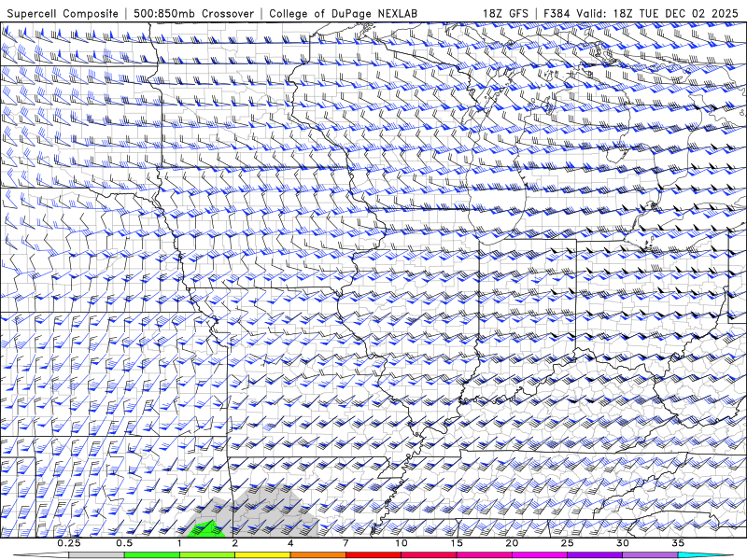Screen dimensions: 747x560
Task: Click the magenta color bar segment after 20
Action: point(540,555)
